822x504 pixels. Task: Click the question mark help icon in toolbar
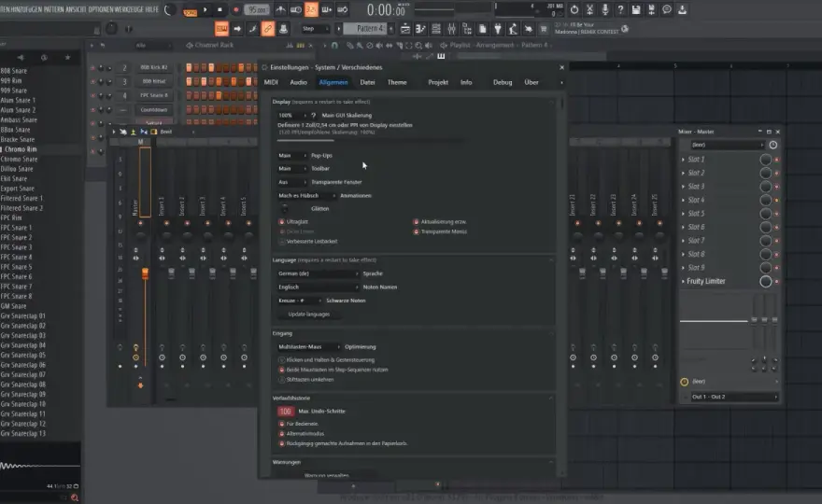620,9
